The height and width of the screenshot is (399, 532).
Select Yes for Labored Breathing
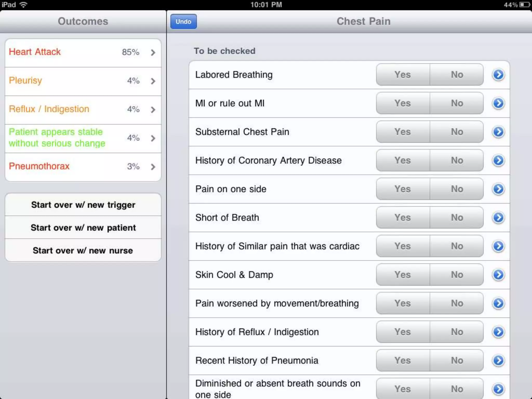(403, 75)
